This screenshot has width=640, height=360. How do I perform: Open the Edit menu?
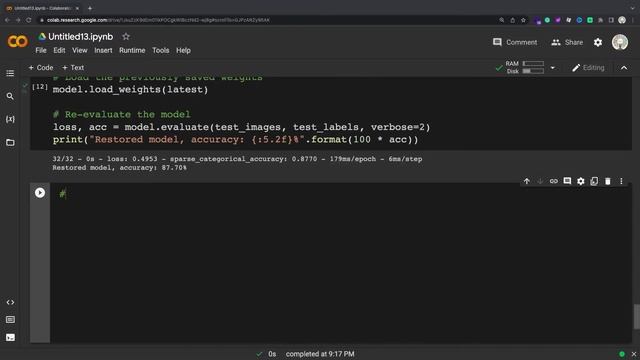pos(59,51)
